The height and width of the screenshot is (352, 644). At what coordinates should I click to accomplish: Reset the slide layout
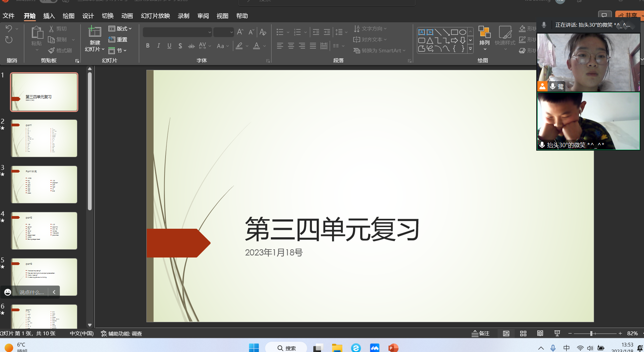pyautogui.click(x=118, y=40)
